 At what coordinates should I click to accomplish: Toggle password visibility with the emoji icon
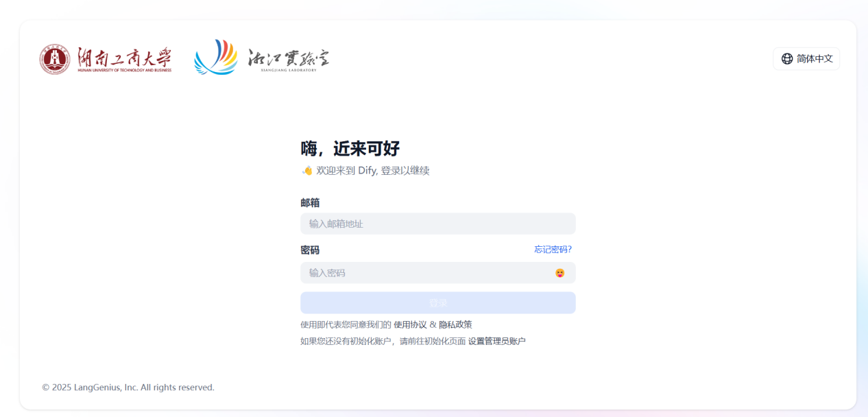pyautogui.click(x=560, y=273)
